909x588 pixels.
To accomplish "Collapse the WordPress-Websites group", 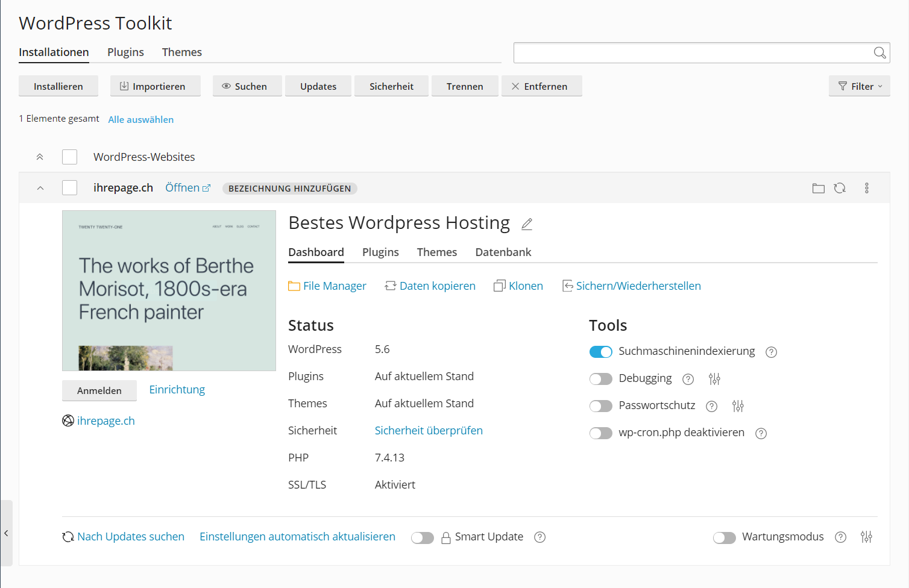I will tap(40, 157).
